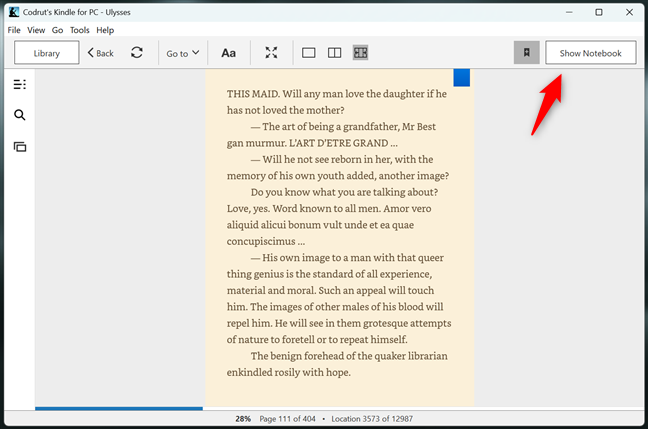648x429 pixels.
Task: Select the auto column layout option
Action: [361, 53]
